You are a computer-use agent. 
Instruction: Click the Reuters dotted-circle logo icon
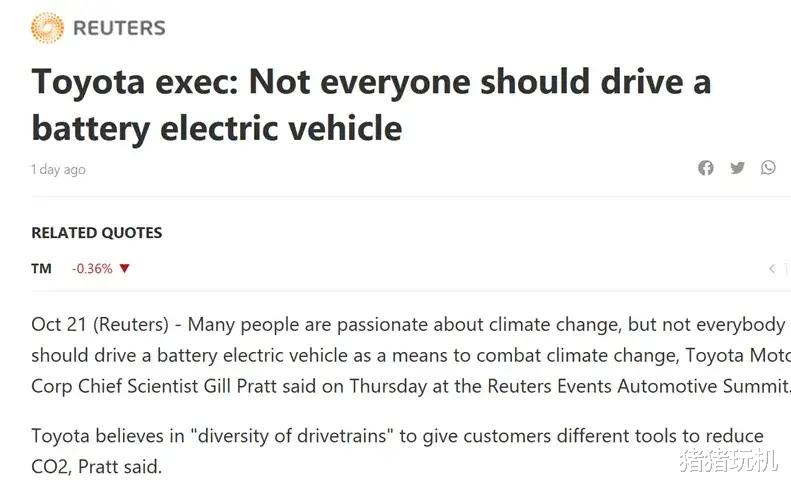click(47, 28)
